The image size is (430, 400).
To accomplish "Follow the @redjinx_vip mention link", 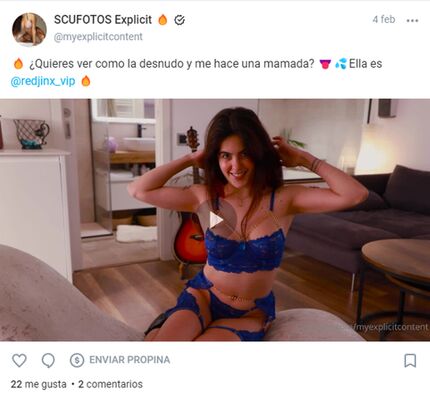I will 43,81.
